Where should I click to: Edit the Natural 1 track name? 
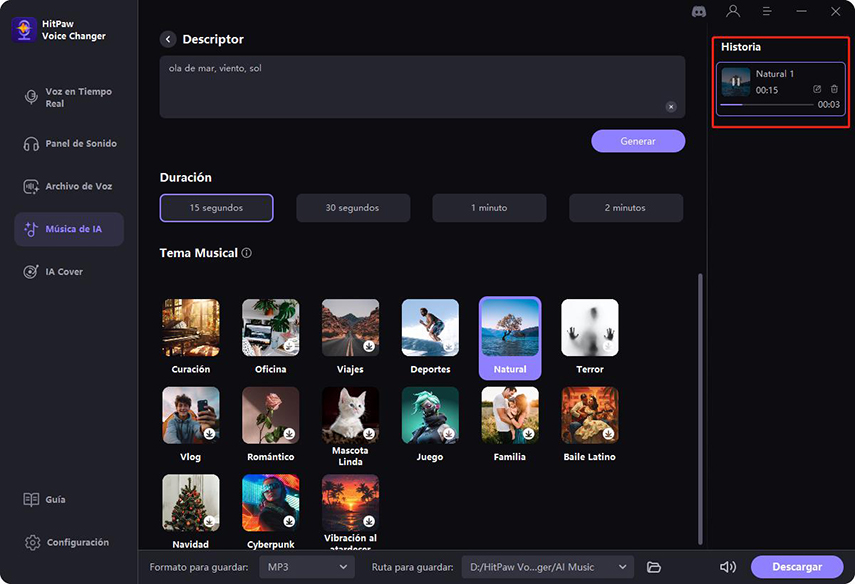click(x=817, y=89)
